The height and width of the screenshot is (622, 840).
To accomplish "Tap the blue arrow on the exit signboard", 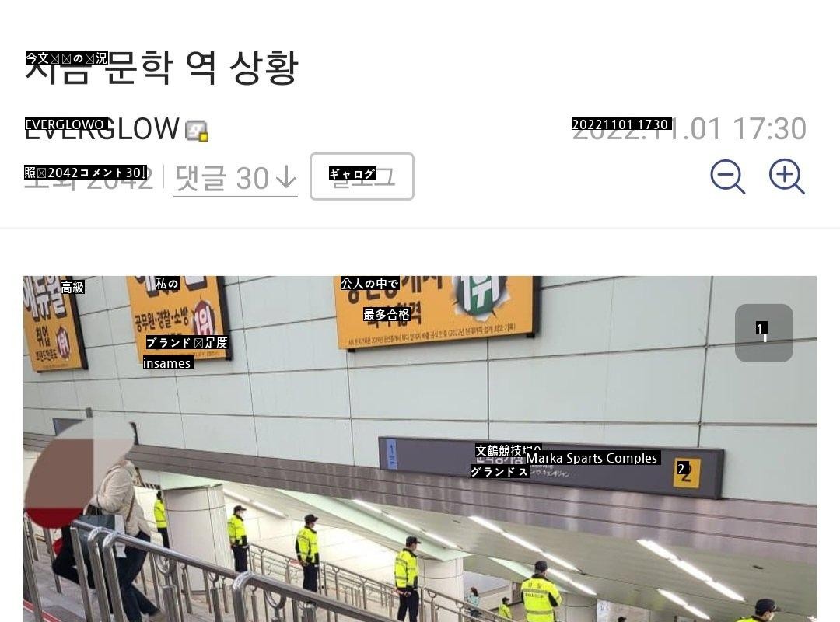I will [x=391, y=454].
